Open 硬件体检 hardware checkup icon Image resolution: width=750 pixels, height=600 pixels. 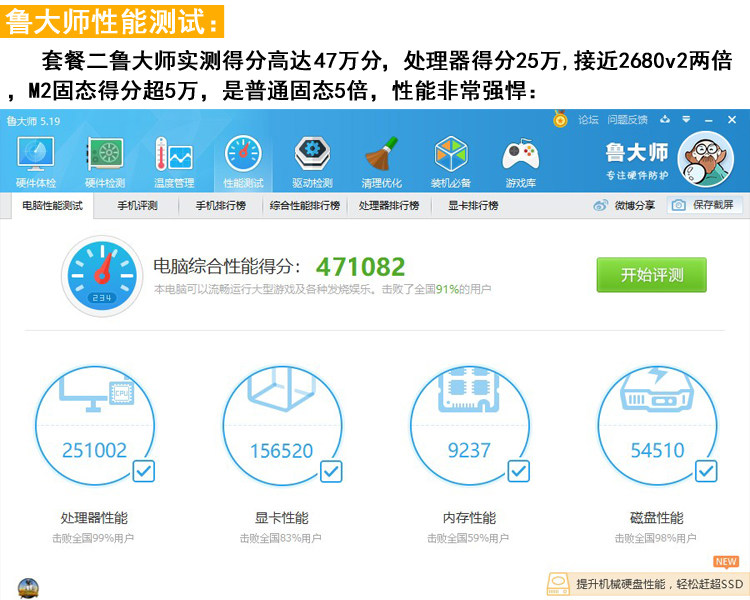point(35,154)
